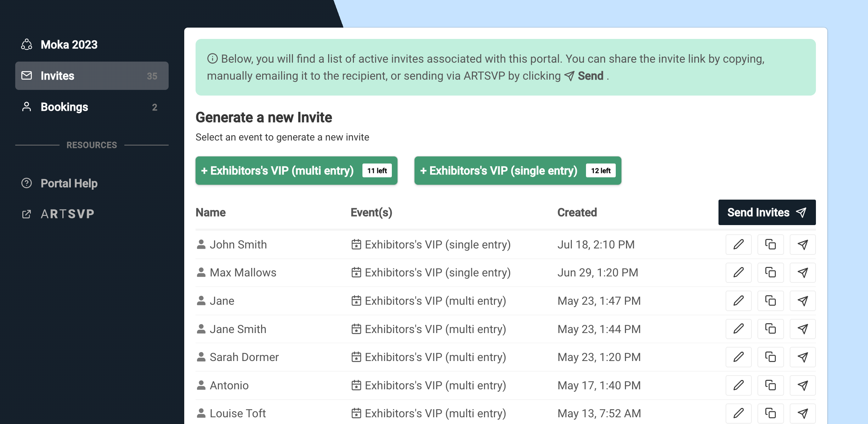868x424 pixels.
Task: Edit Sarah Dormer's invite with pencil icon
Action: (x=738, y=357)
